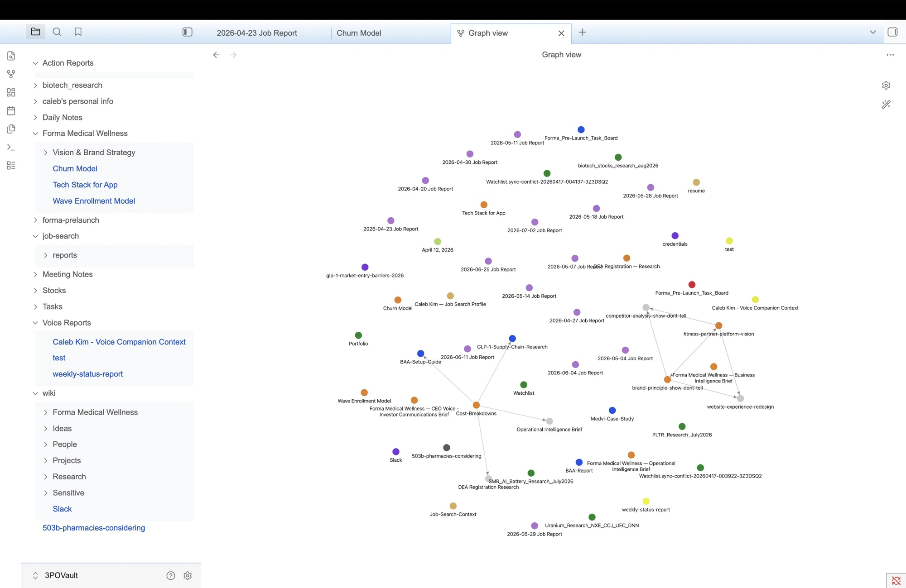Screen dimensions: 906x588
Task: Open the tab list dropdown arrow
Action: pos(872,32)
